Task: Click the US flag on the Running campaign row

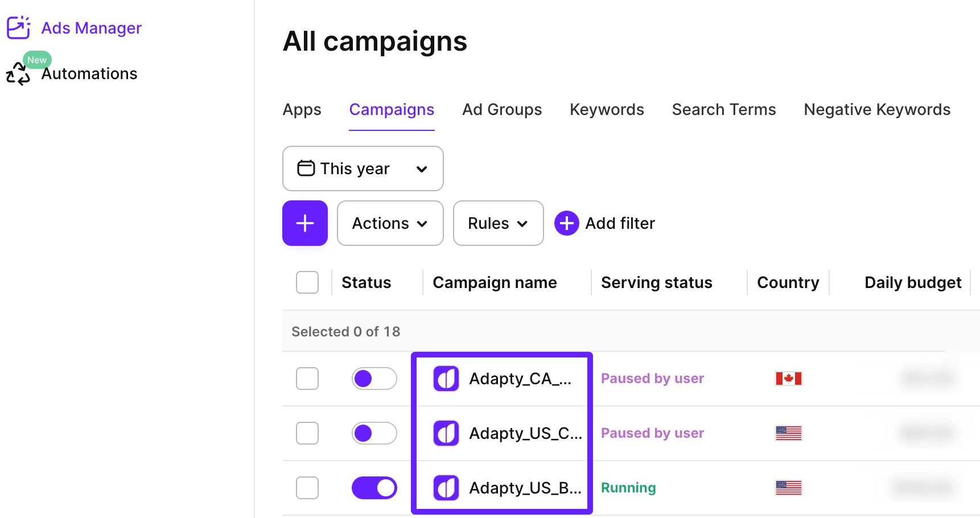Action: tap(789, 487)
